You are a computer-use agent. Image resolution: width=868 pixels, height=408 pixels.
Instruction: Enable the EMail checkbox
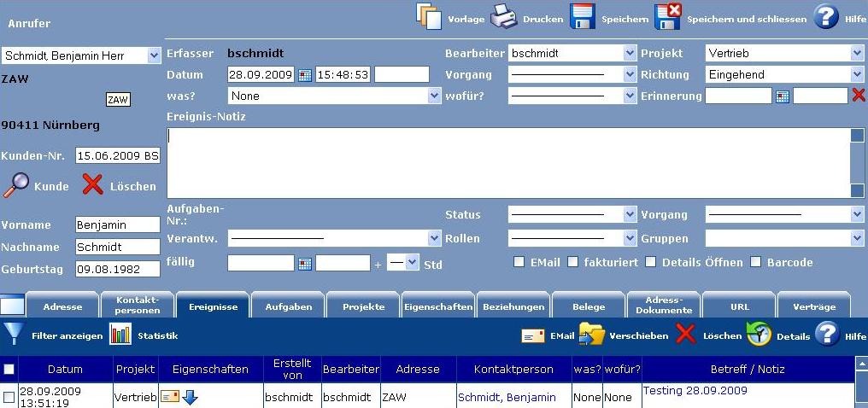519,262
